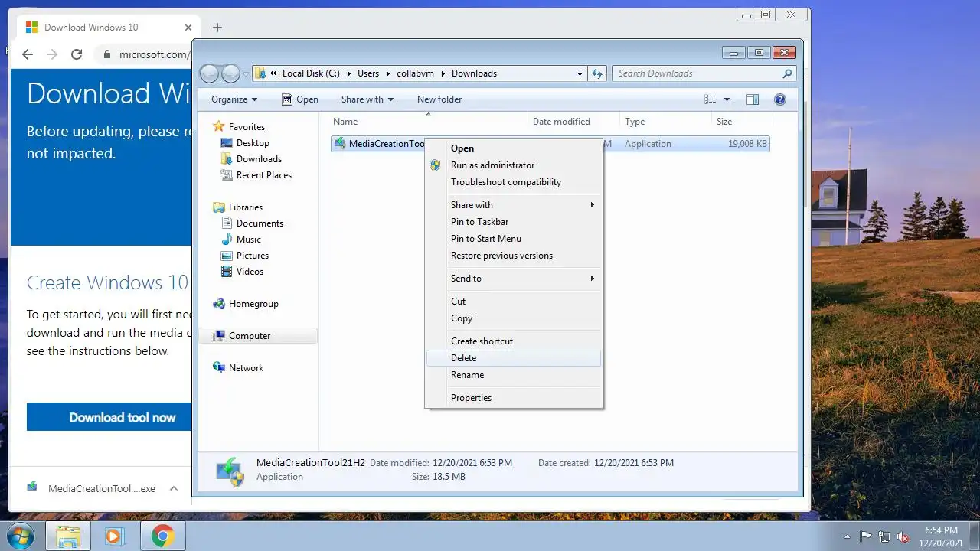
Task: Choose Create shortcut
Action: (514, 341)
